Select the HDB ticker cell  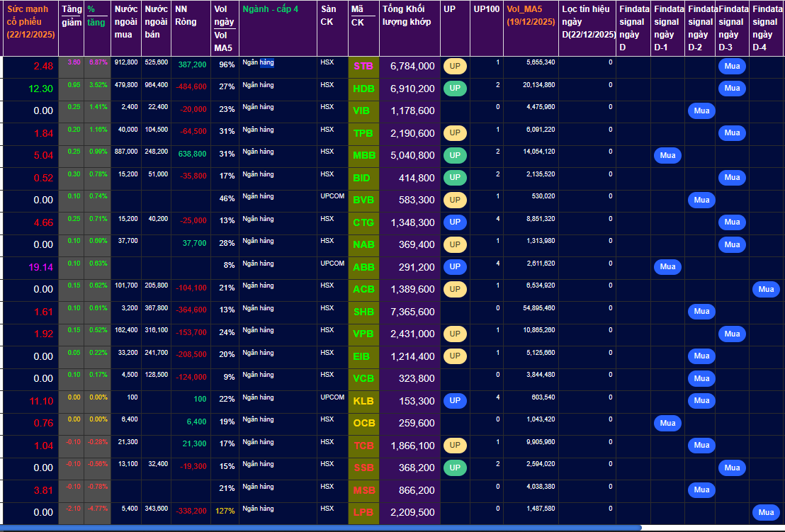[x=363, y=89]
